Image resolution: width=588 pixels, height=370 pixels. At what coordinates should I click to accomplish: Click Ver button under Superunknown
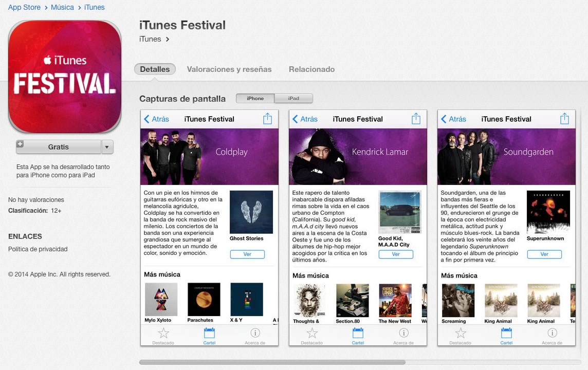(544, 254)
